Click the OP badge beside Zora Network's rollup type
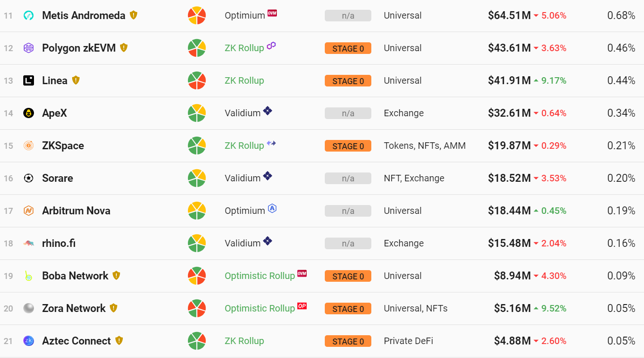The height and width of the screenshot is (358, 644). coord(302,306)
